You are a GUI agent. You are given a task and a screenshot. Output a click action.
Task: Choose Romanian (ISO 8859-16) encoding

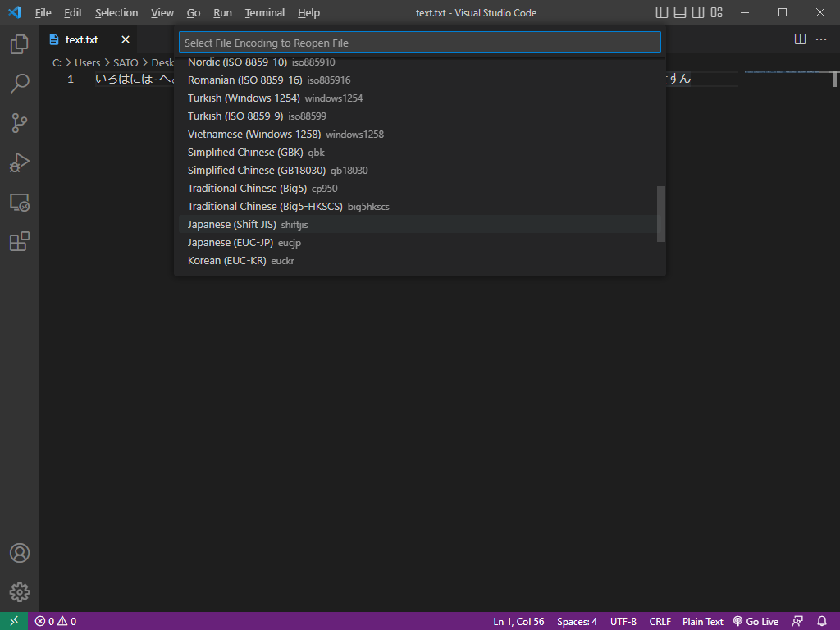418,80
